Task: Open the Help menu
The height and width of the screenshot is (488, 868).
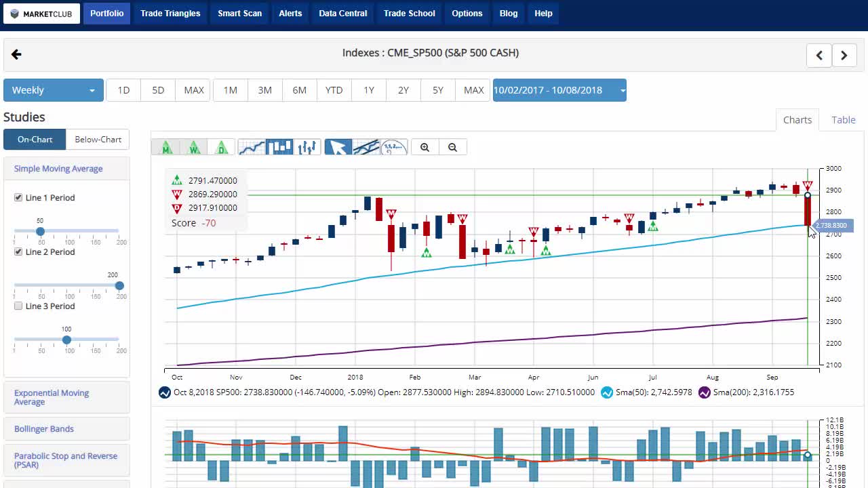Action: pyautogui.click(x=543, y=14)
